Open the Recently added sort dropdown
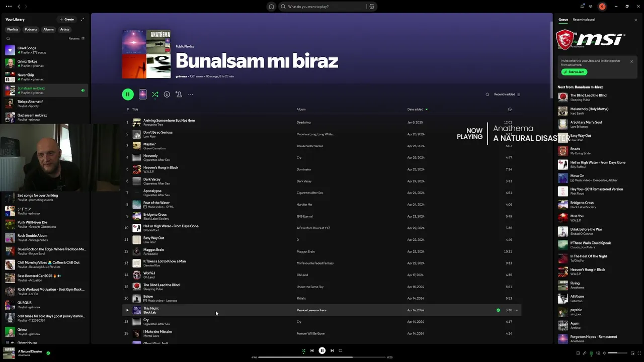 coord(507,95)
